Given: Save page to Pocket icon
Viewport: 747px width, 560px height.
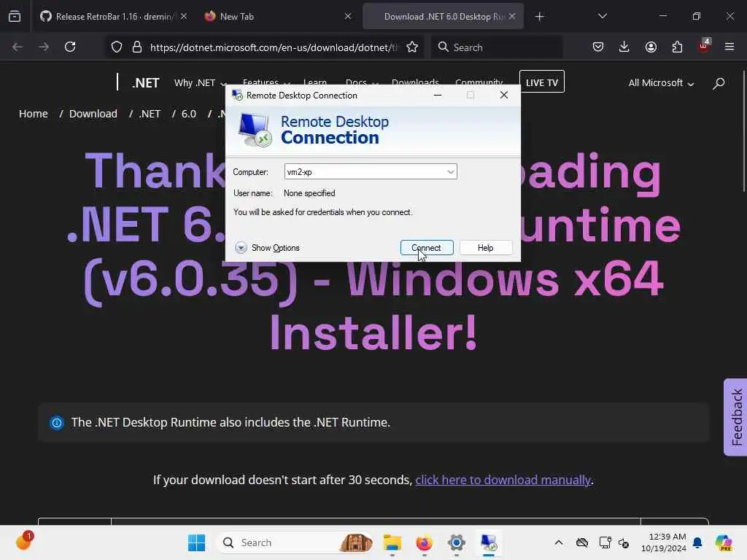Looking at the screenshot, I should click(x=598, y=47).
